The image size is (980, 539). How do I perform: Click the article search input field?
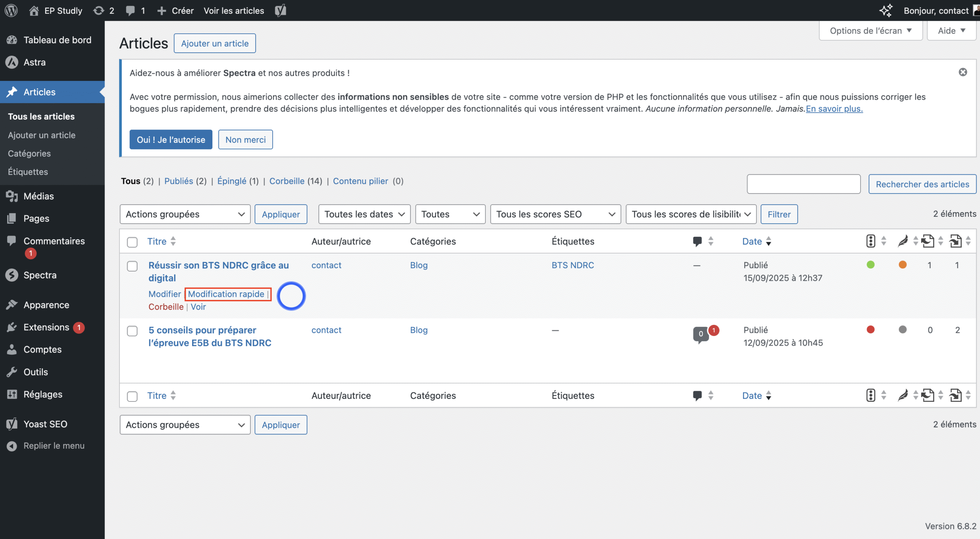(803, 184)
